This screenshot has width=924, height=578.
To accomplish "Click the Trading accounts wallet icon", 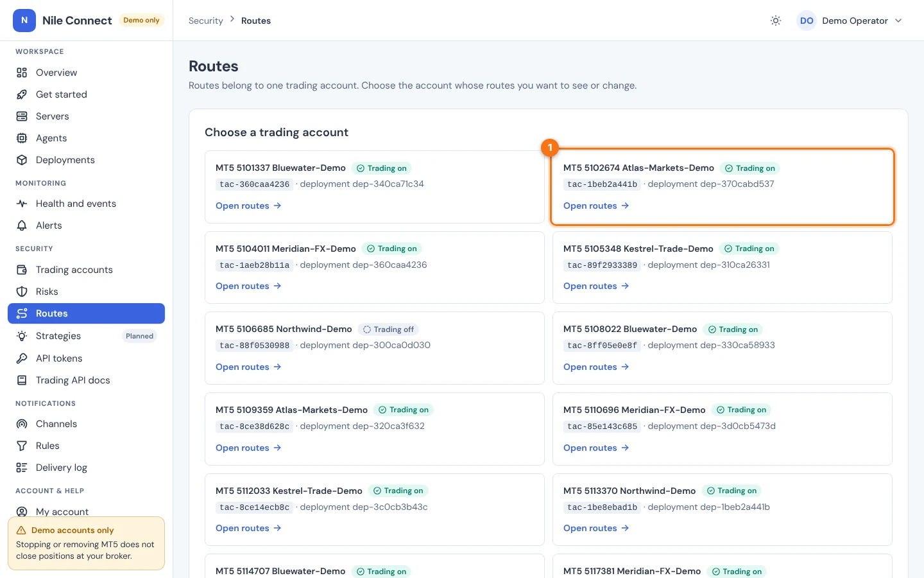I will (x=22, y=270).
